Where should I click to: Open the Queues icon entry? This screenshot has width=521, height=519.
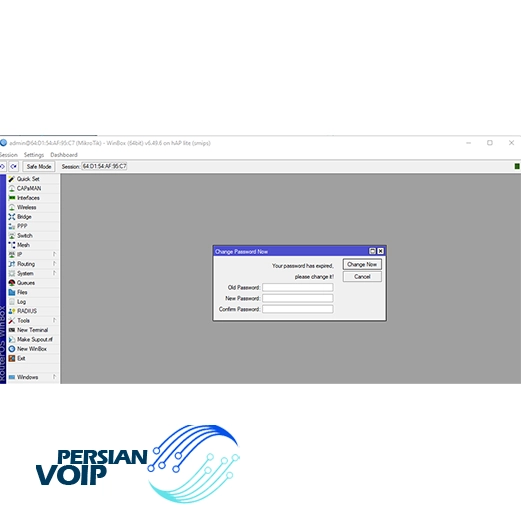(12, 283)
